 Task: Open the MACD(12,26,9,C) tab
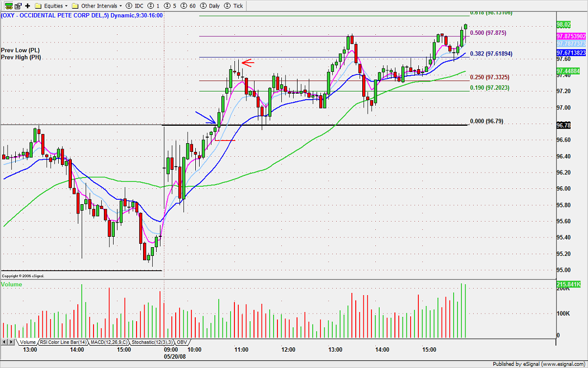109,342
